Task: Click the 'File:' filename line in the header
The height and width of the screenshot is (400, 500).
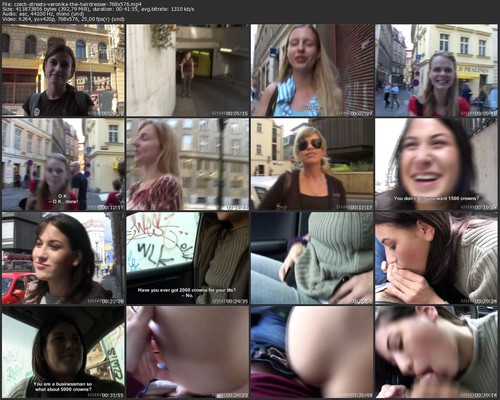Action: tap(71, 4)
